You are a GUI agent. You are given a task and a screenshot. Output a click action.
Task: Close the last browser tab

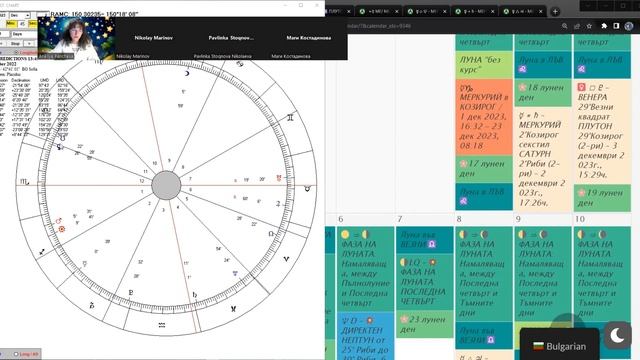(541, 11)
